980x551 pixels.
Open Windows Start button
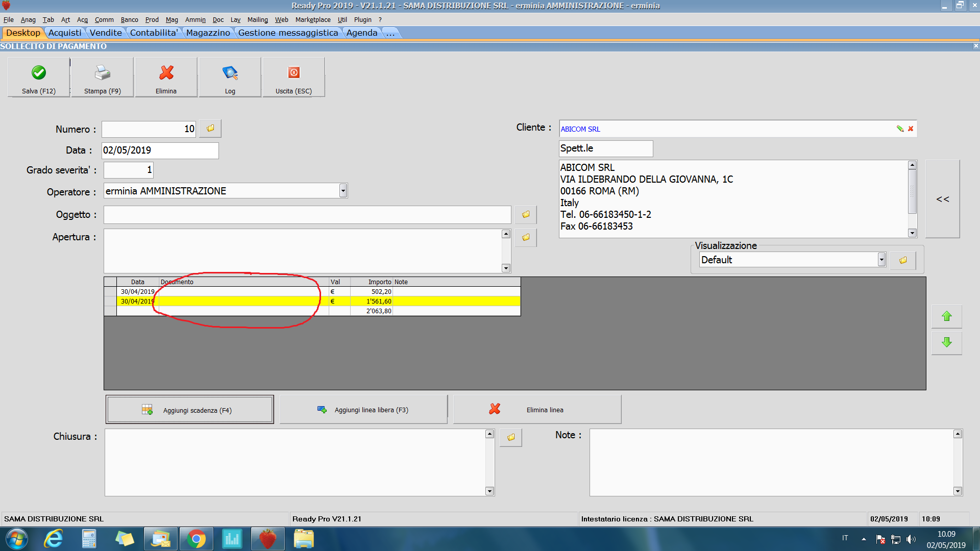[x=16, y=539]
